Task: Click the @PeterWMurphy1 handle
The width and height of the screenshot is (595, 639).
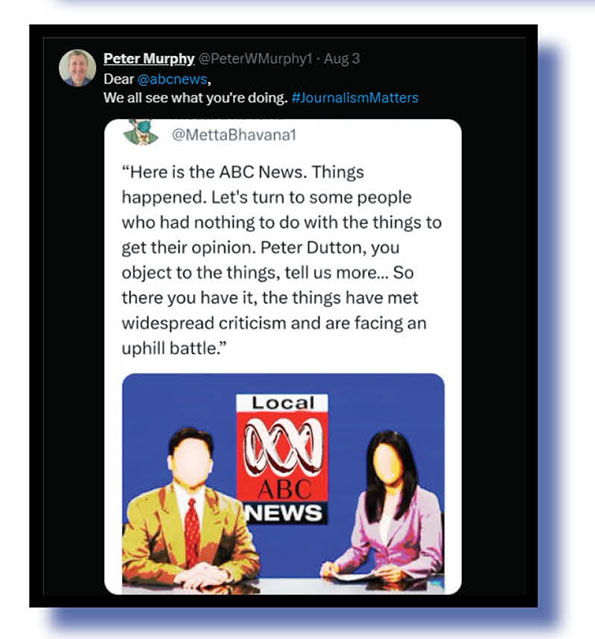Action: point(255,59)
